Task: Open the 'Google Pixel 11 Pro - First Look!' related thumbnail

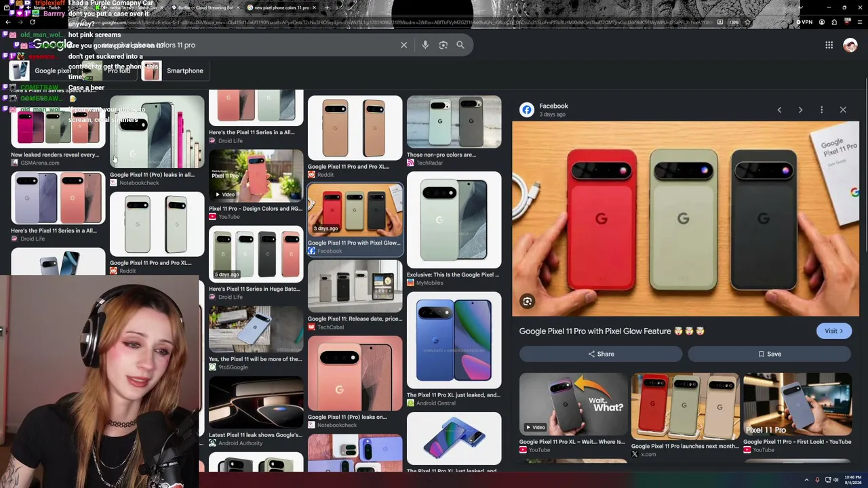Action: (x=797, y=404)
